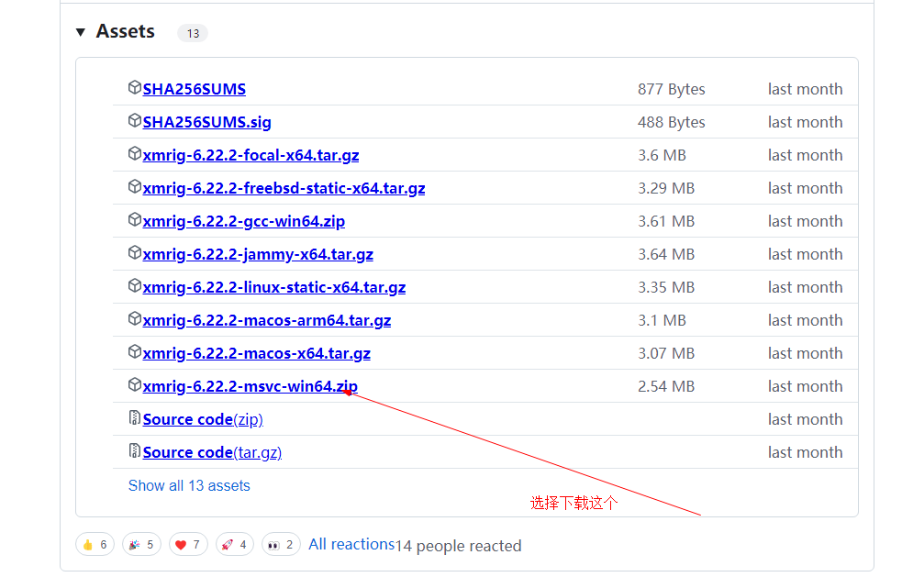Open the All reactions link
The image size is (902, 588).
[x=351, y=544]
